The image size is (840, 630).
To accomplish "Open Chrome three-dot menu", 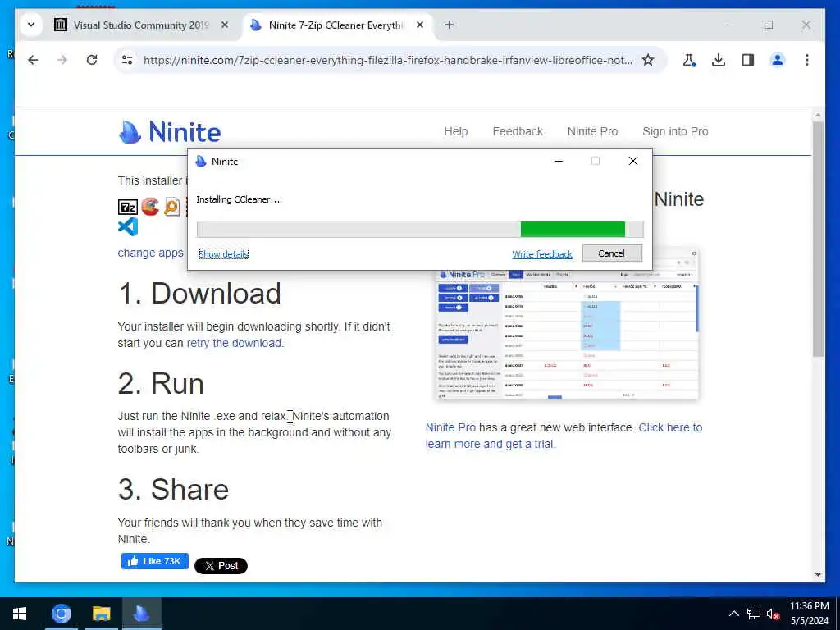I will [x=807, y=60].
